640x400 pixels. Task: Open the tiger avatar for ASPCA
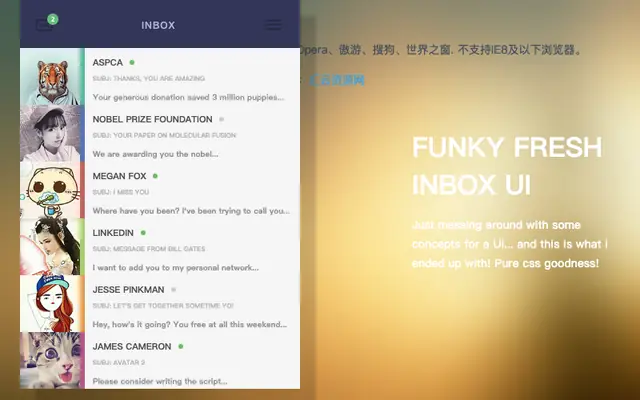pos(52,76)
